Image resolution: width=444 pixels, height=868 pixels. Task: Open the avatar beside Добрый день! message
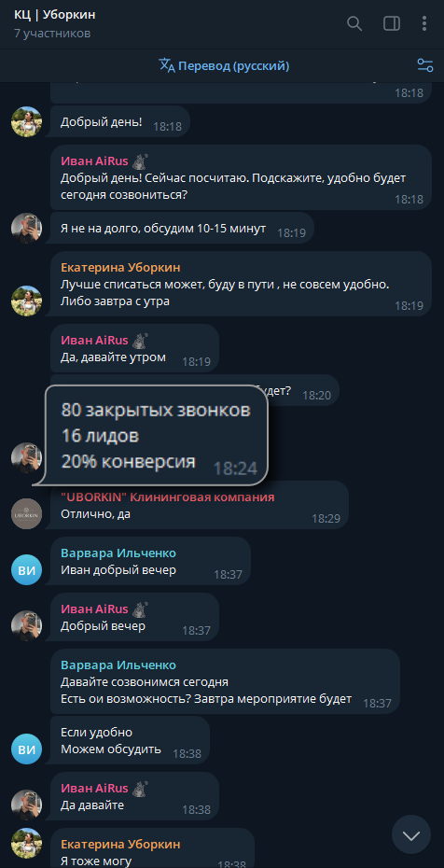(26, 121)
